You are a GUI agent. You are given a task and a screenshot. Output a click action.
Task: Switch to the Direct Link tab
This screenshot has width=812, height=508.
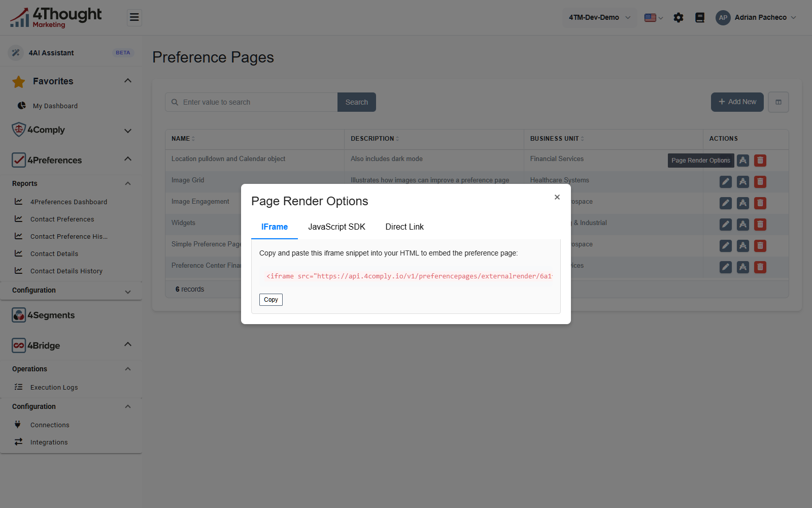pyautogui.click(x=404, y=227)
